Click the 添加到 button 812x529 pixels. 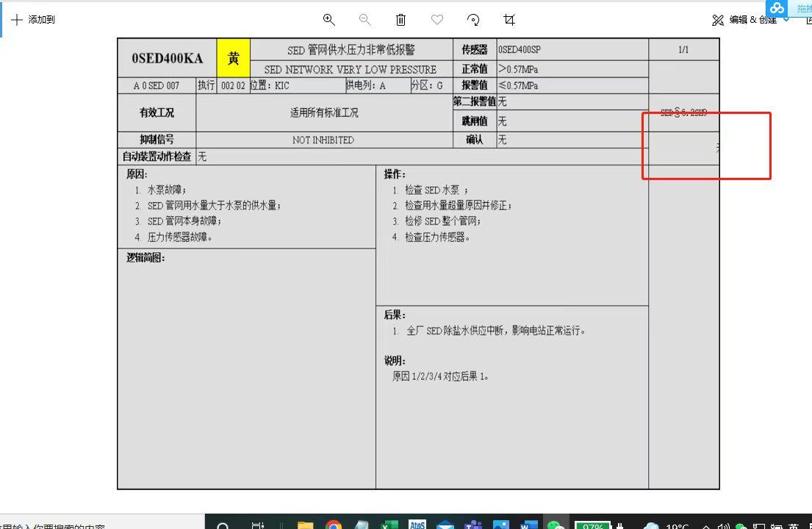pos(33,20)
